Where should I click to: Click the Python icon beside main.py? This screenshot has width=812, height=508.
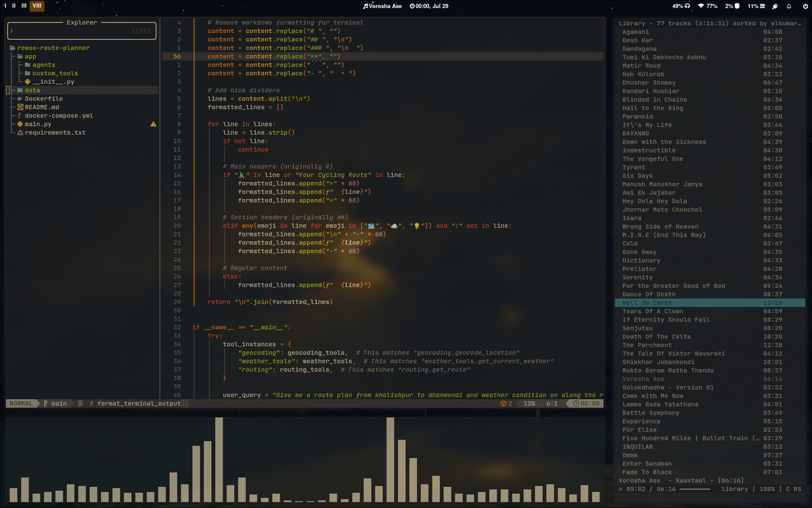tap(20, 124)
